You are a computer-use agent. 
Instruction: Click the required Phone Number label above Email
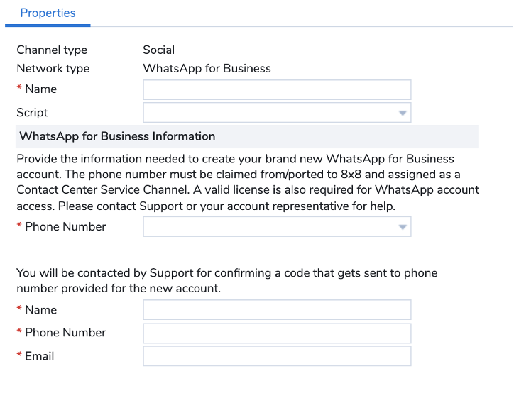pos(61,333)
